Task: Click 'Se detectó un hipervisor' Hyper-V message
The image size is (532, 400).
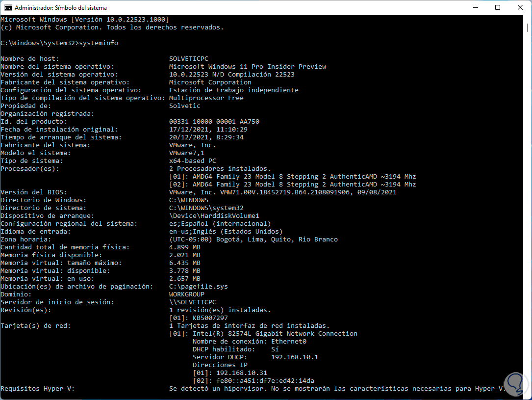Action: pos(336,388)
